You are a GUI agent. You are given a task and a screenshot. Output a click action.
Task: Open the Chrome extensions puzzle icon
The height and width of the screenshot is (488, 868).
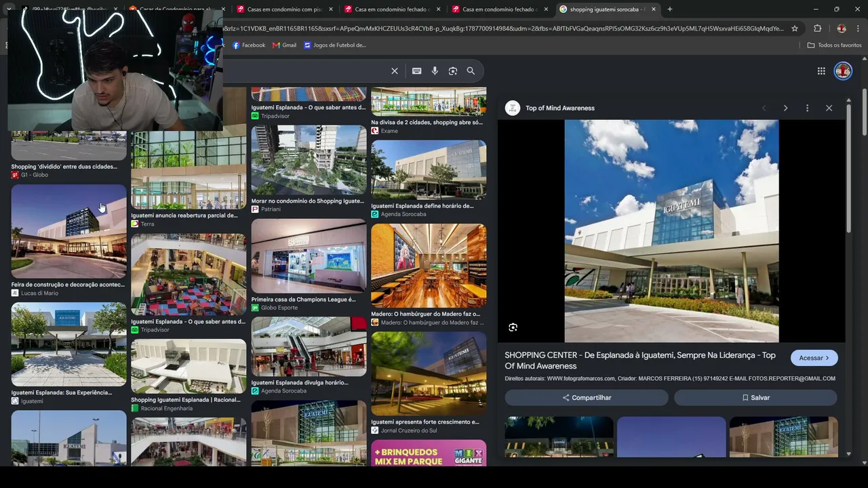coord(817,28)
